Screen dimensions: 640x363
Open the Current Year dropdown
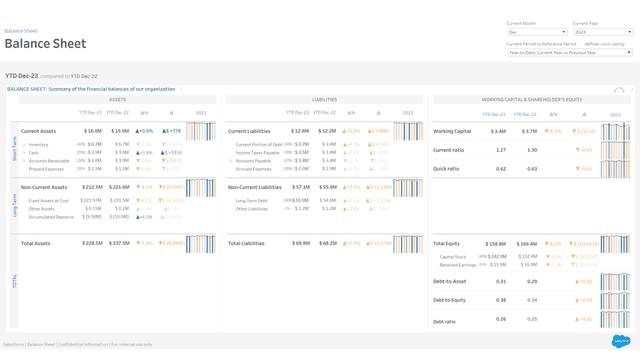(603, 32)
